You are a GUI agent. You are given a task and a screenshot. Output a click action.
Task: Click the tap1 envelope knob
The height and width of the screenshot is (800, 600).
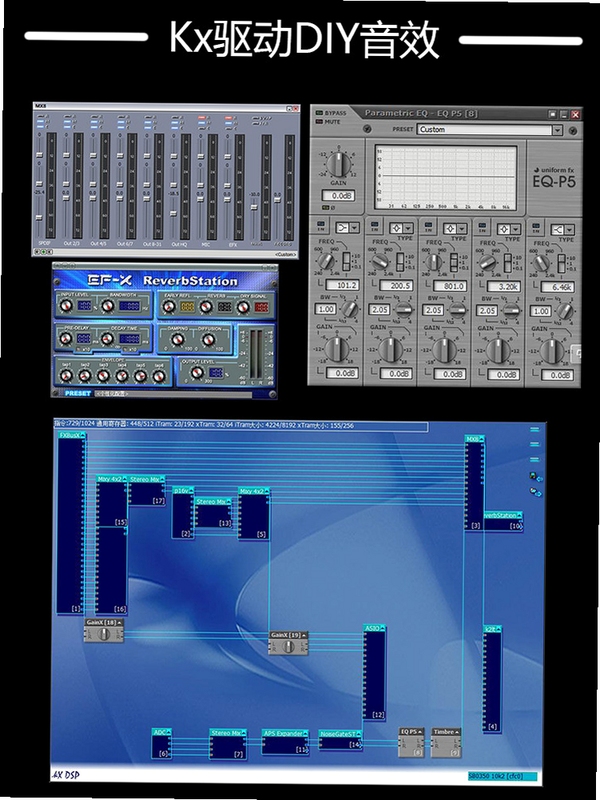point(66,376)
